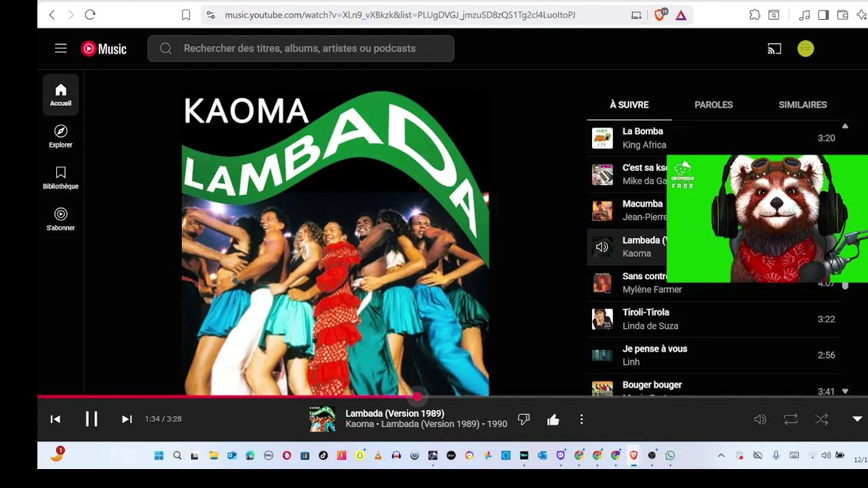Click the queue scrollbar down arrow
Screen dimensions: 868x488
(845, 391)
